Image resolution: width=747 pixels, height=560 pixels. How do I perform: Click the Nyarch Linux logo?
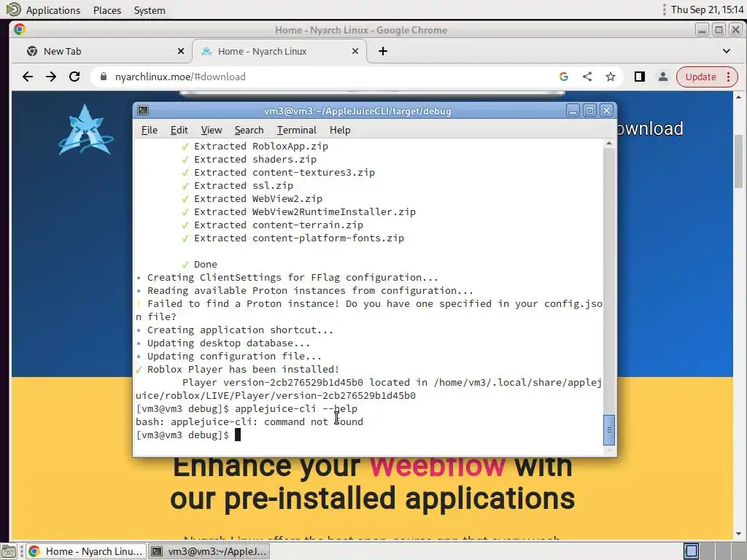tap(86, 130)
